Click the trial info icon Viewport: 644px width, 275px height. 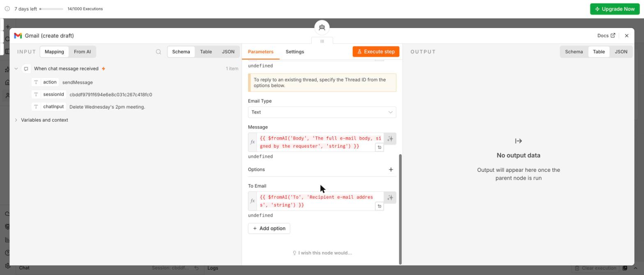point(7,9)
